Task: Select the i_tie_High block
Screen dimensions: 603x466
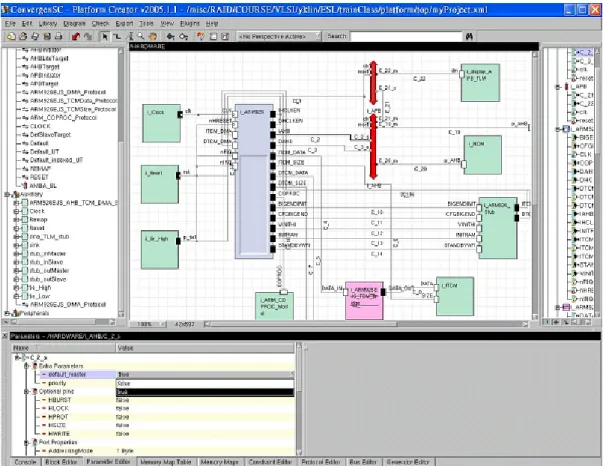Action: click(160, 250)
